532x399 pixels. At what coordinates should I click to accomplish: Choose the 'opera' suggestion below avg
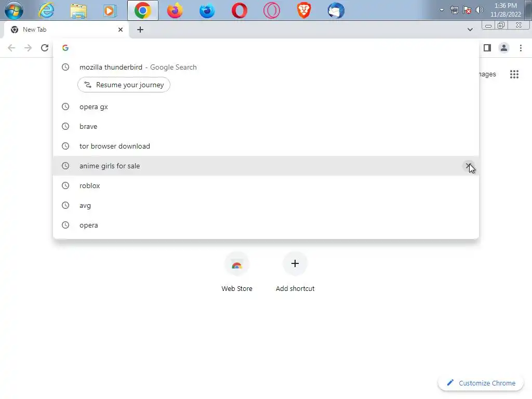266,224
